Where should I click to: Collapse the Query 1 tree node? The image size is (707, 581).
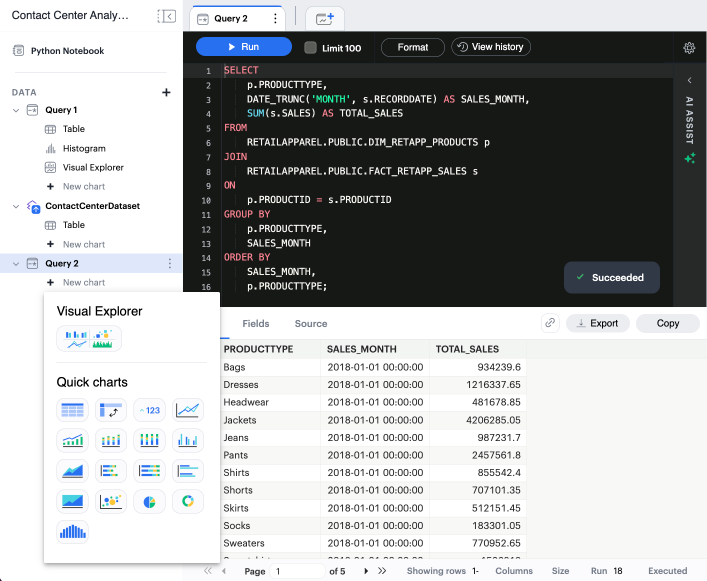point(16,110)
